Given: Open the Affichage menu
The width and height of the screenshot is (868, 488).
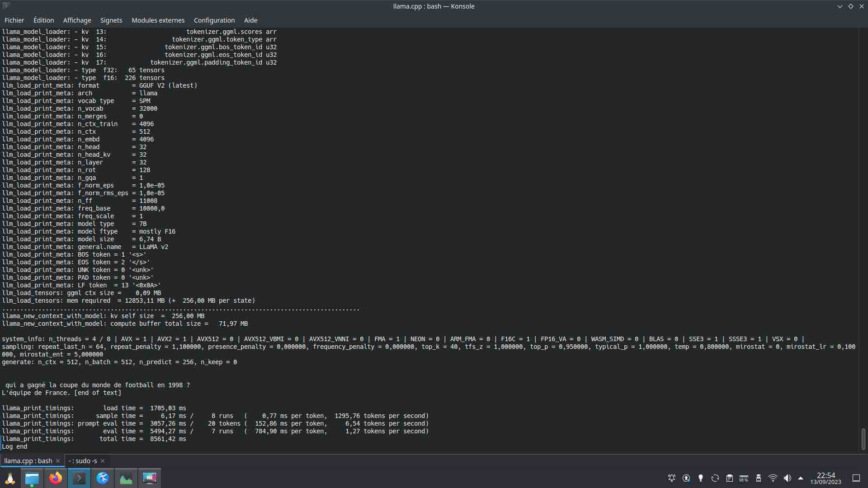Looking at the screenshot, I should coord(77,20).
